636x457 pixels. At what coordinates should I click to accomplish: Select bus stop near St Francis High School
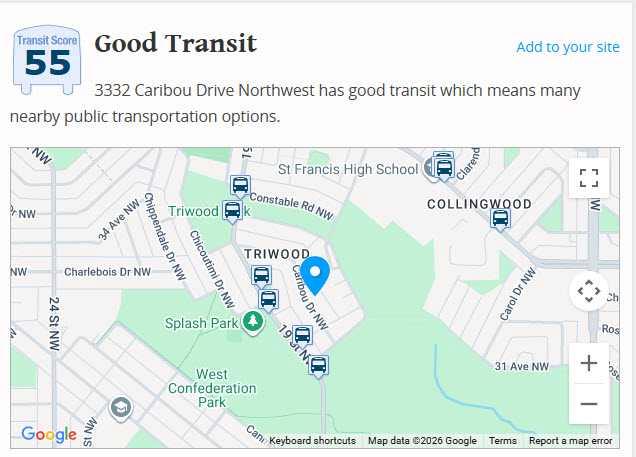click(x=443, y=166)
